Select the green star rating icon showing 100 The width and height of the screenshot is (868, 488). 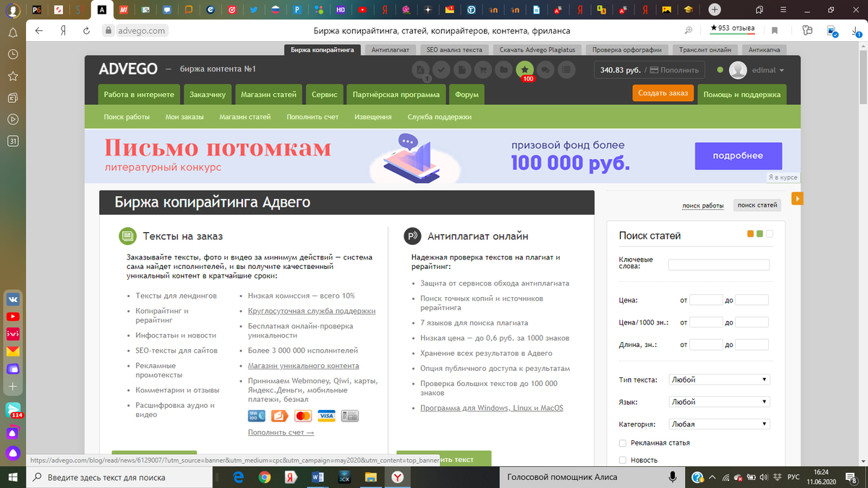point(524,69)
